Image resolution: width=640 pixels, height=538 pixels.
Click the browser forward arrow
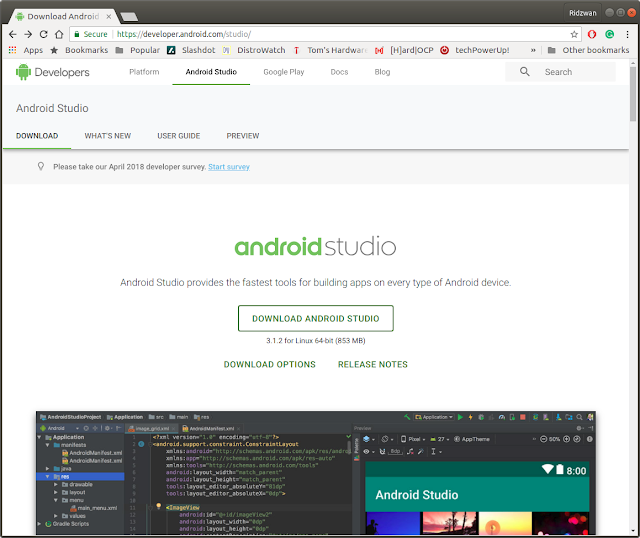coord(28,34)
